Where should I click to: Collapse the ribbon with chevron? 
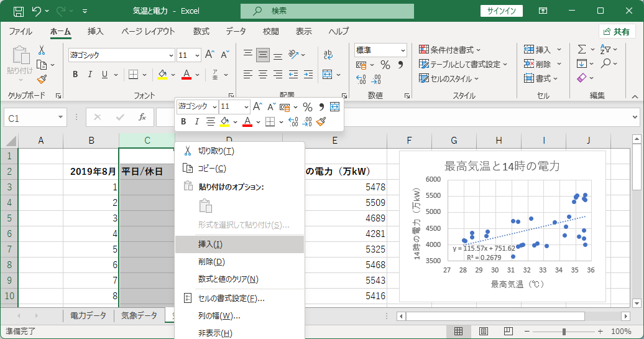tap(635, 96)
